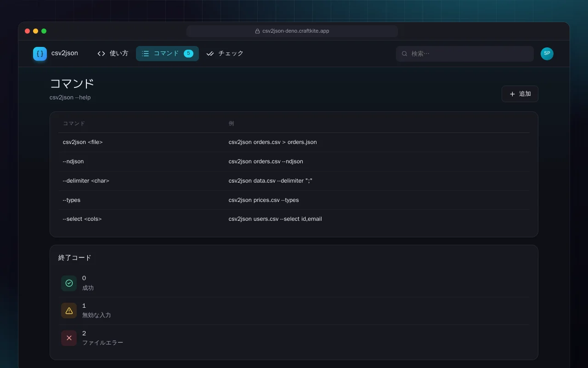Screen dimensions: 588x368
Task: Click the csv2json app name text
Action: tap(65, 53)
